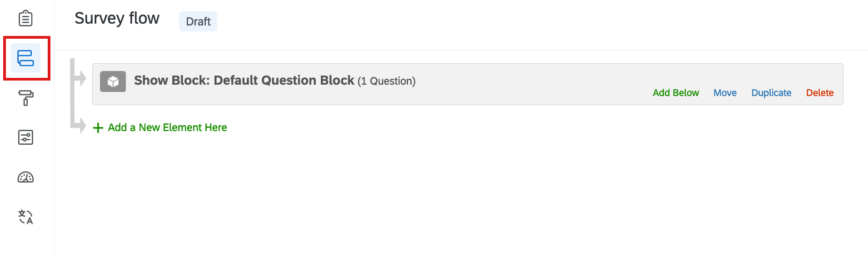Viewport: 868px width, 254px height.
Task: Select the Show Block: Default Question Block title
Action: pyautogui.click(x=244, y=80)
